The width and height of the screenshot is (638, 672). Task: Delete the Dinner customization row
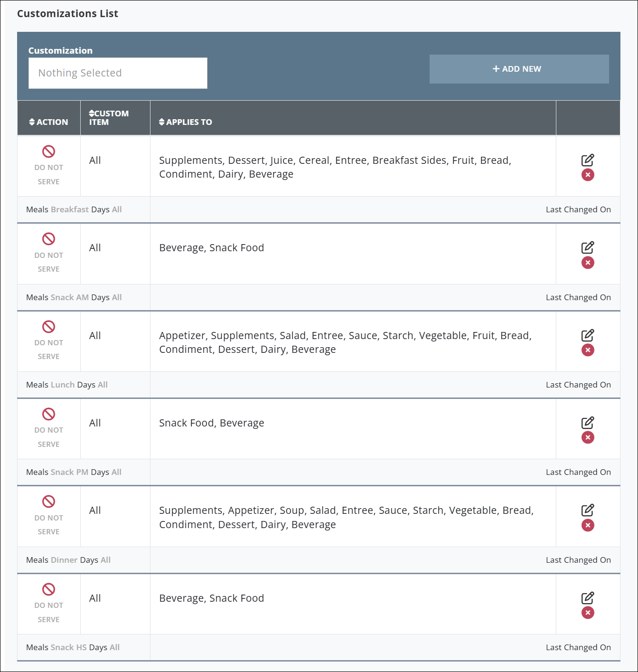click(x=588, y=525)
